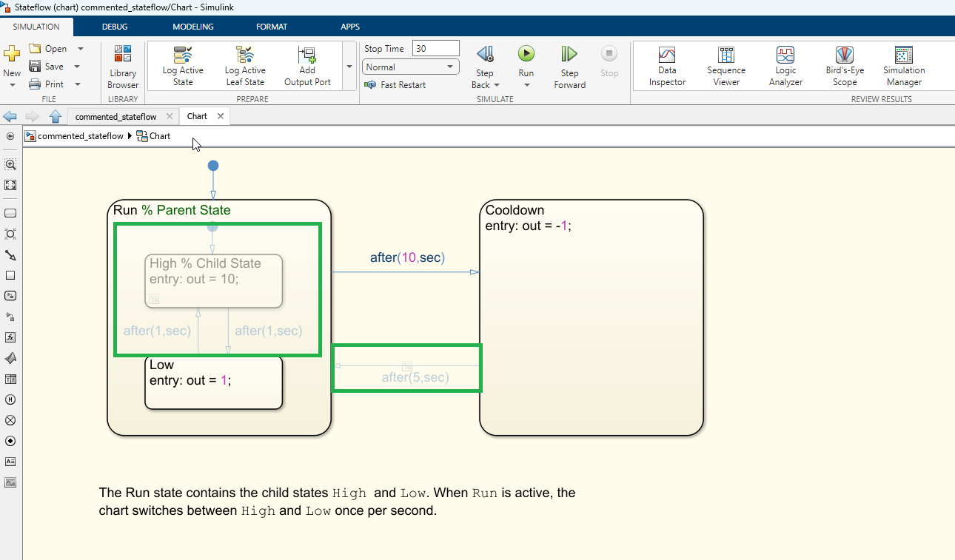Close the commented_stateflow tab
This screenshot has height=560, width=955.
click(x=170, y=116)
